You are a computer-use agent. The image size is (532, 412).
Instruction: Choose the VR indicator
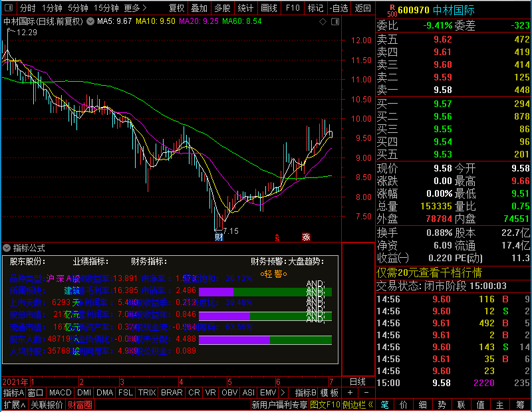(210, 393)
